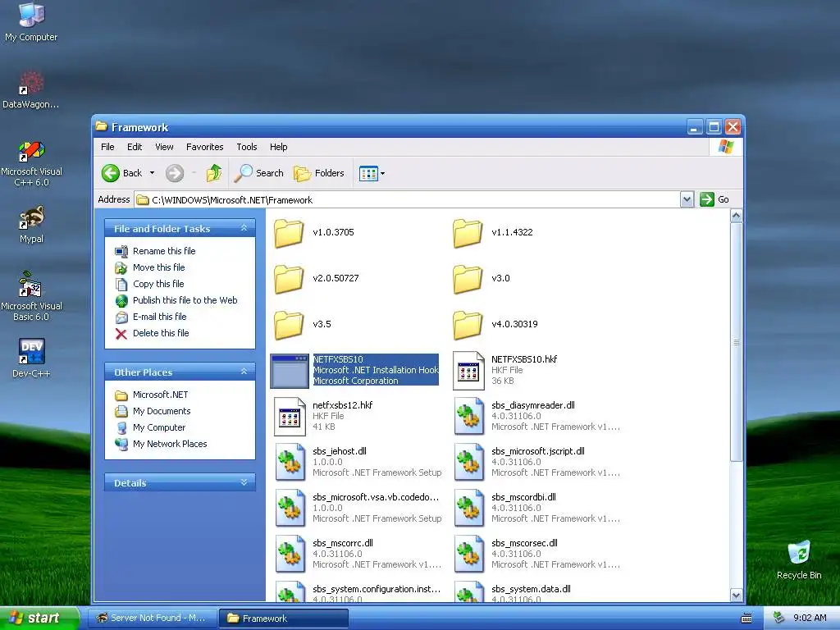840x630 pixels.
Task: Open the Favorites menu
Action: point(204,147)
